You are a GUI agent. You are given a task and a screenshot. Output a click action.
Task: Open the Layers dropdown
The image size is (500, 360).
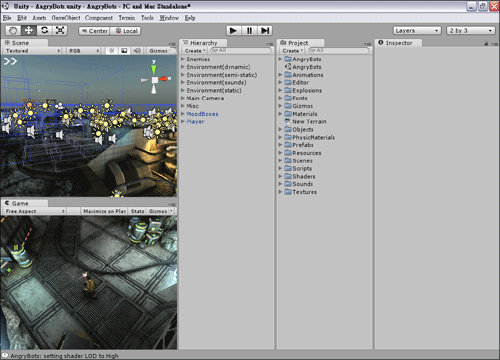point(417,31)
